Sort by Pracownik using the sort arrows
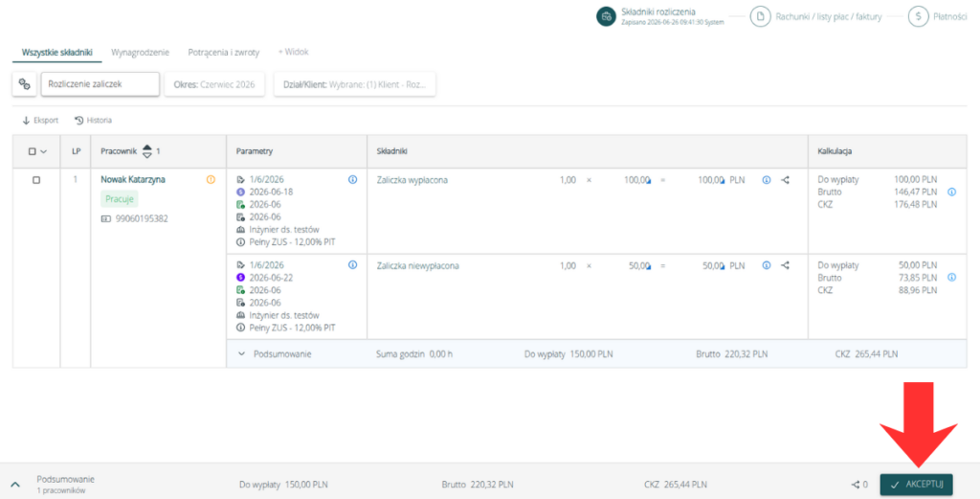 (x=146, y=151)
